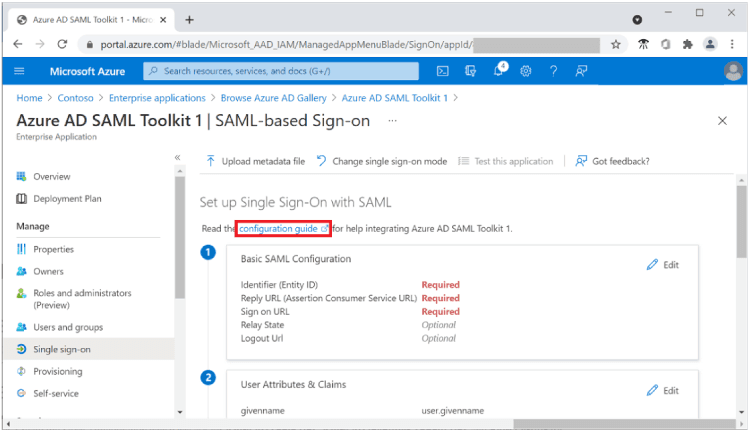The image size is (748, 433).
Task: Open Users and groups in the sidebar
Action: pos(68,327)
